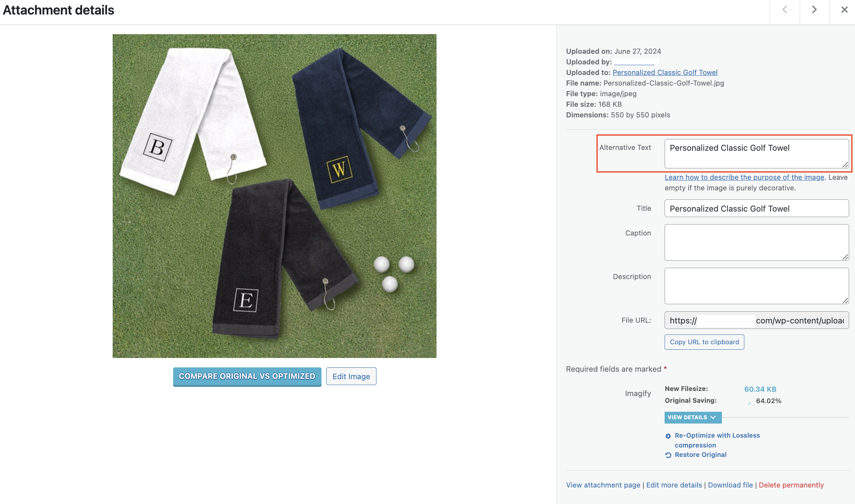855x504 pixels.
Task: Close the Attachment details dialog
Action: pos(844,10)
